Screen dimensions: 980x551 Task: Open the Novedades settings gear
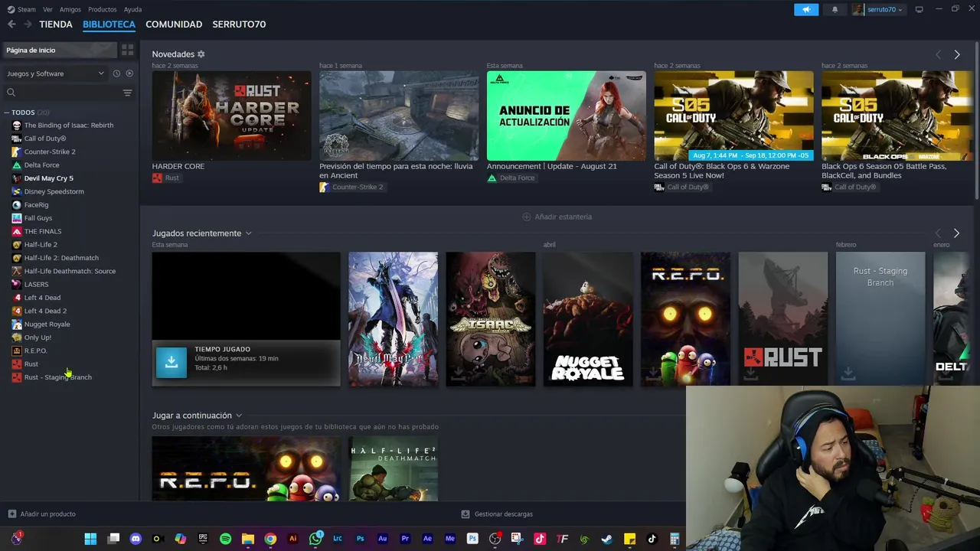click(x=201, y=54)
